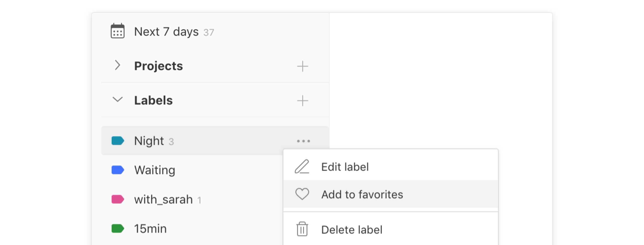Click the green swatch beside 15min

coord(118,228)
